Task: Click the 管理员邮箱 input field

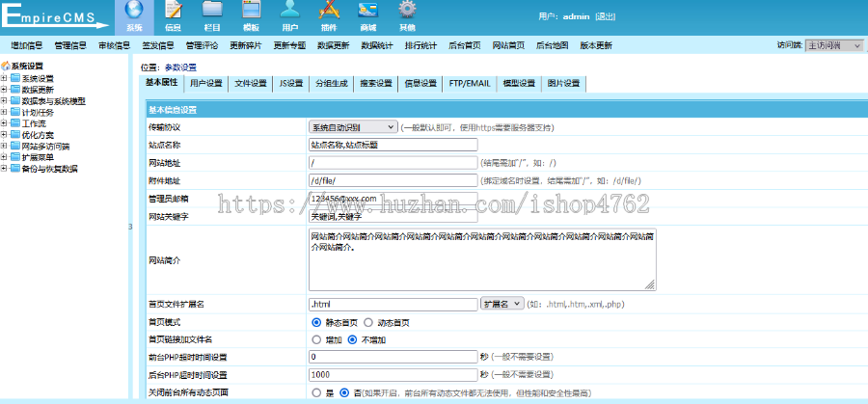Action: [393, 198]
